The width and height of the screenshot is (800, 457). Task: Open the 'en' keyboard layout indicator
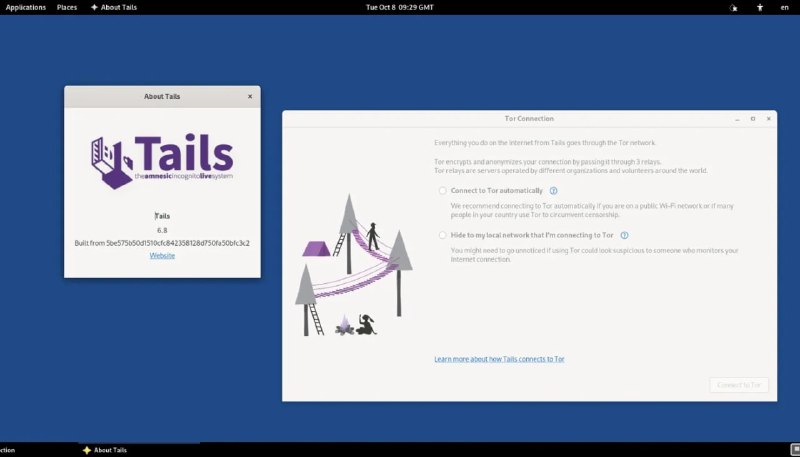tap(784, 7)
